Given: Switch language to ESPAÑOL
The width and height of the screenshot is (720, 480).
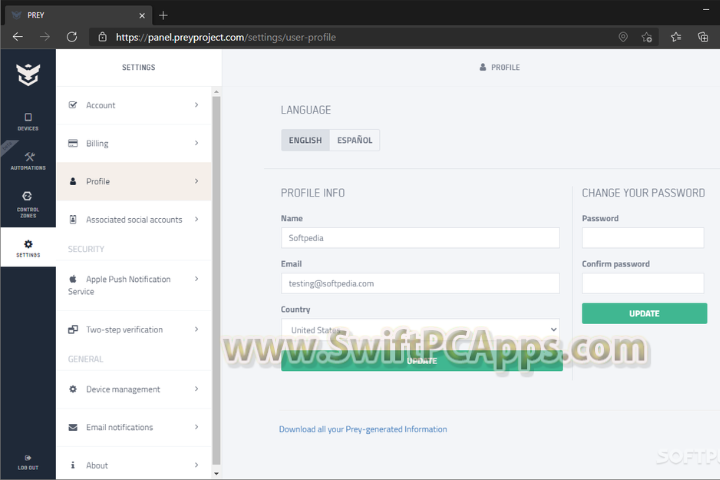Looking at the screenshot, I should coord(354,140).
